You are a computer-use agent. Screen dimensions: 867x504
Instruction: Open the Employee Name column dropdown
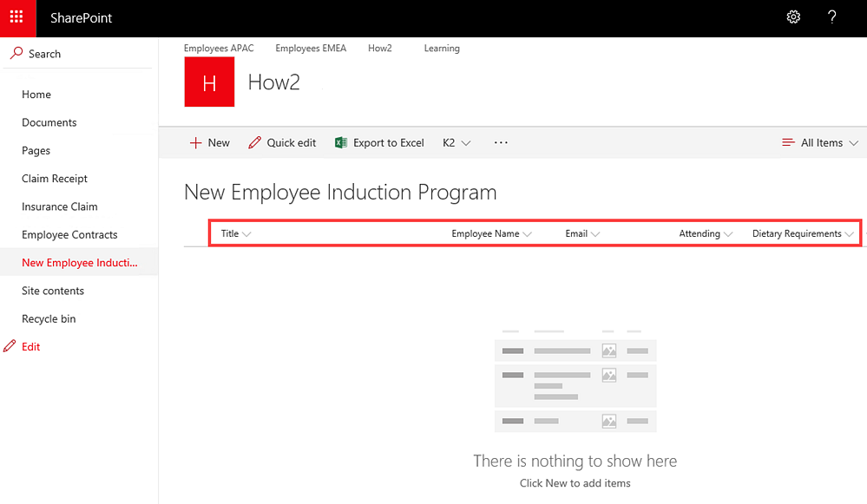tap(491, 234)
